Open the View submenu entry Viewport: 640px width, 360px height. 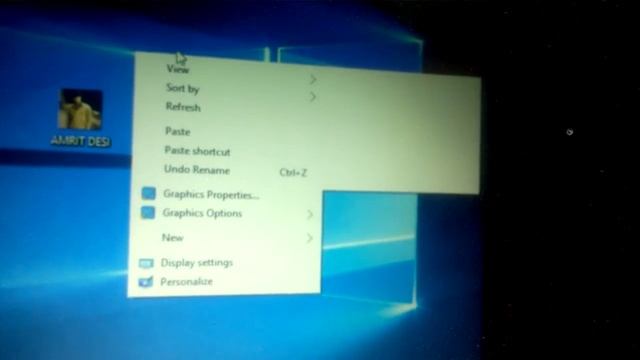point(178,69)
